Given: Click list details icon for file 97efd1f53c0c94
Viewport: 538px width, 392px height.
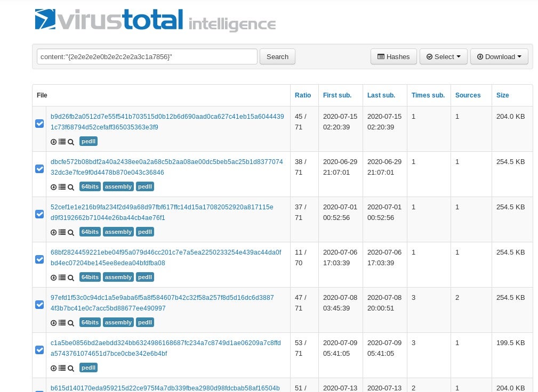Looking at the screenshot, I should [62, 323].
